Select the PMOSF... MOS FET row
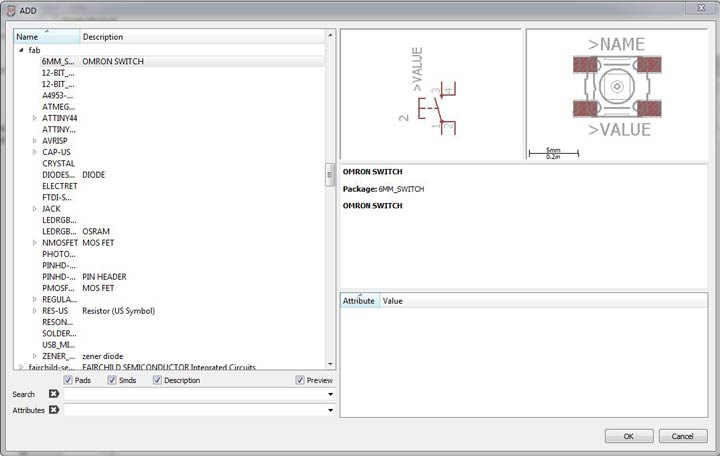Screen dimensions: 720x456 pyautogui.click(x=182, y=288)
